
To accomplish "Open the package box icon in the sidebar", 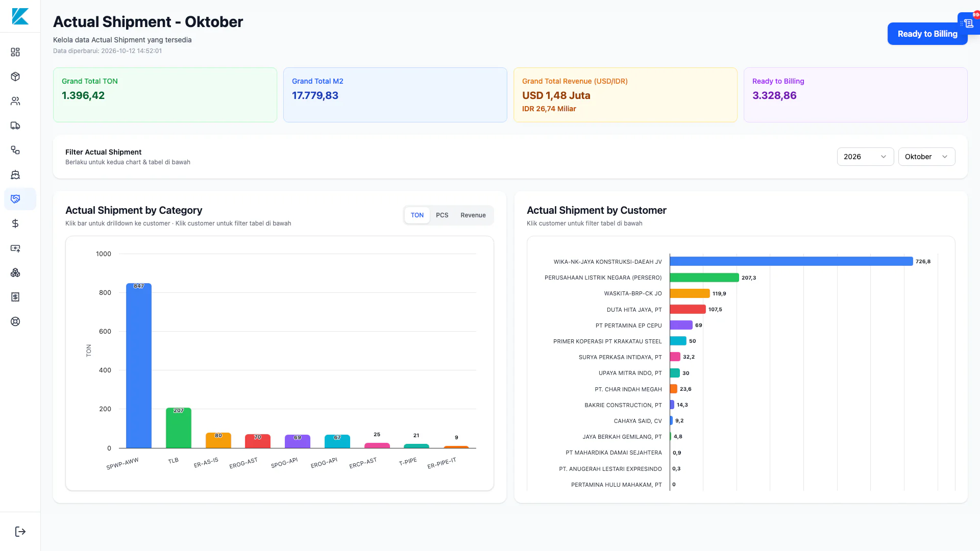I will click(x=15, y=77).
